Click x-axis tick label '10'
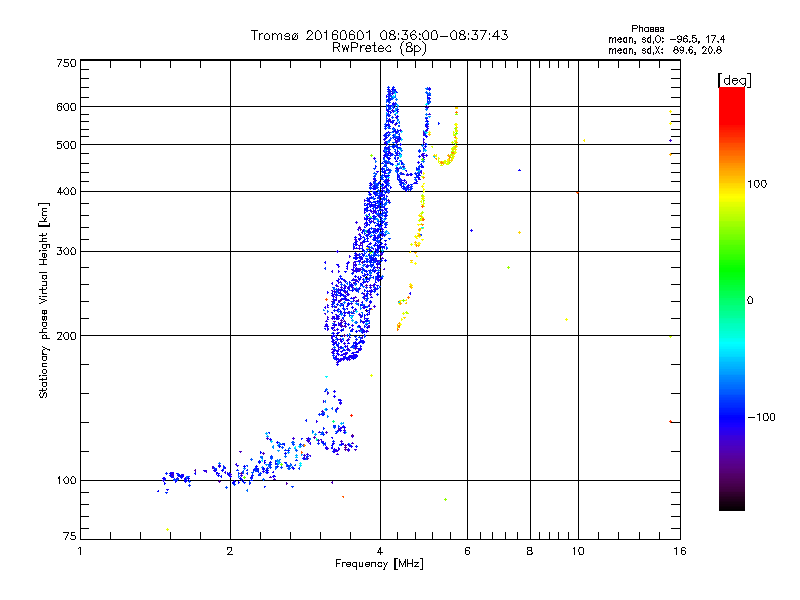 click(578, 551)
